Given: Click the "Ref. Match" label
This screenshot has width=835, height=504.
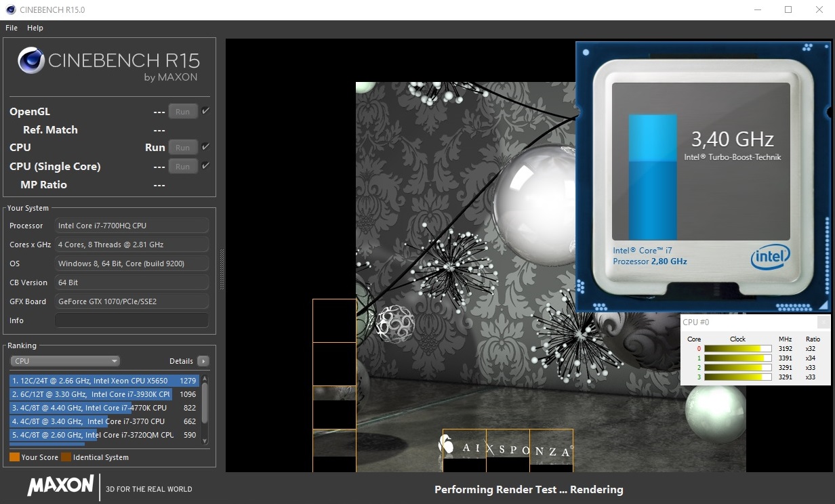Looking at the screenshot, I should (x=50, y=129).
